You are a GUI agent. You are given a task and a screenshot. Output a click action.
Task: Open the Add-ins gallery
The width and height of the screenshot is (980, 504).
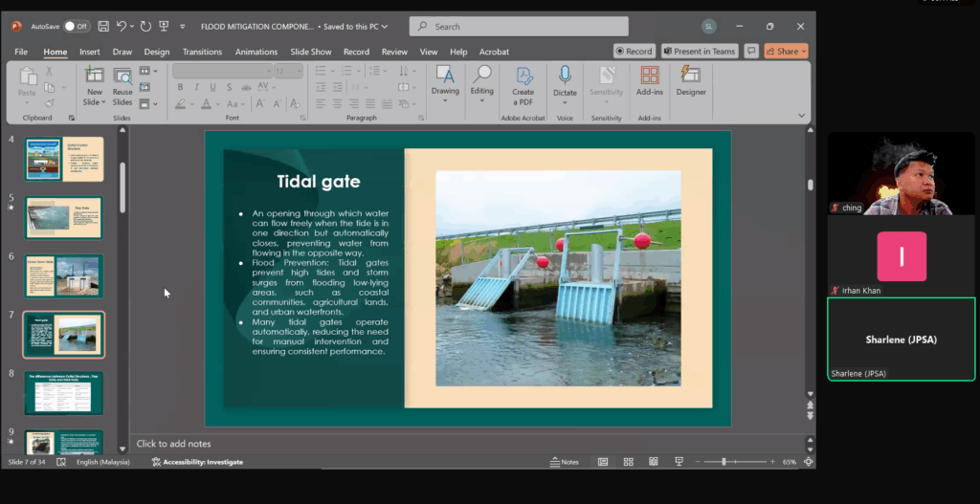(x=650, y=76)
